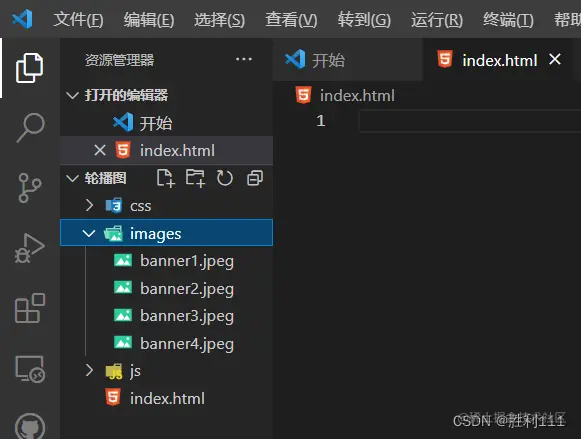
Task: Open the 转到(G) menu
Action: click(x=364, y=19)
